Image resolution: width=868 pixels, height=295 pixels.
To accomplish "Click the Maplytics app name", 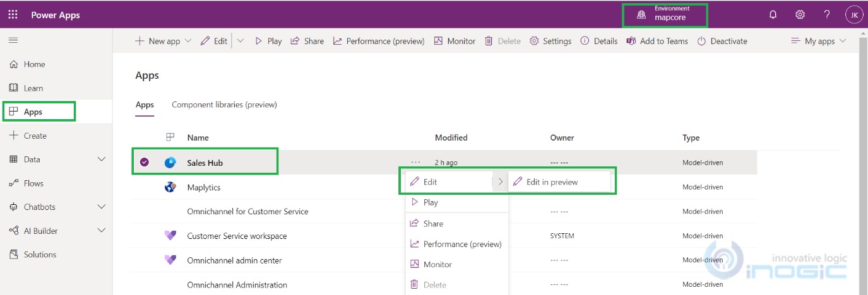I will (204, 187).
